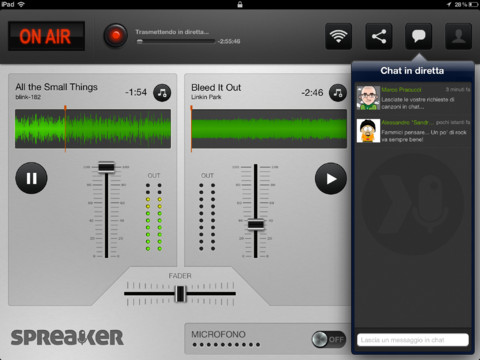Click the FADER label

click(x=180, y=276)
